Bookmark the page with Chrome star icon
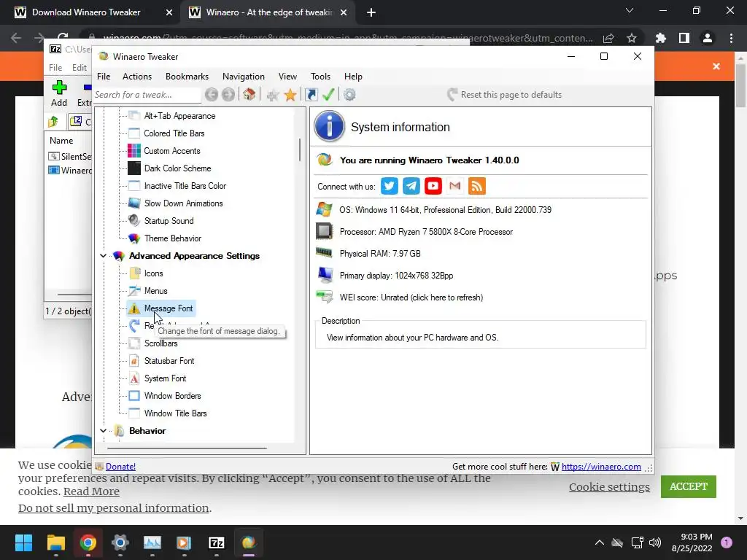 632,38
